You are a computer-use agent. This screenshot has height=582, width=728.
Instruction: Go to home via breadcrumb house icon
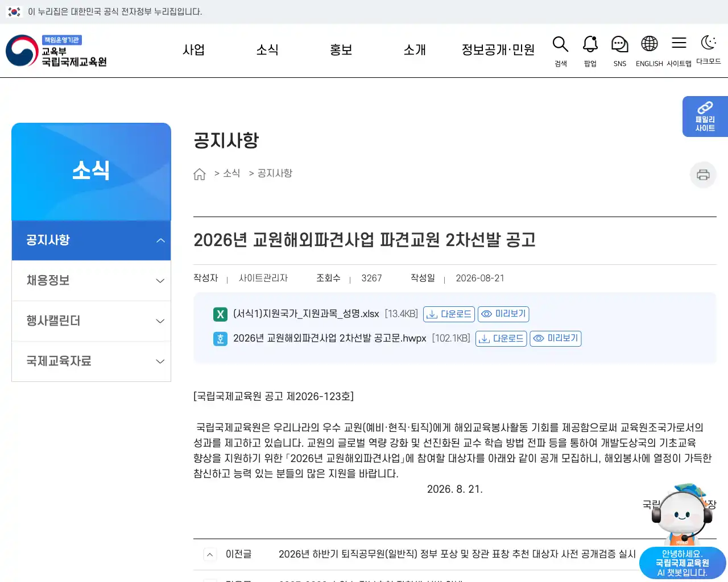click(200, 174)
